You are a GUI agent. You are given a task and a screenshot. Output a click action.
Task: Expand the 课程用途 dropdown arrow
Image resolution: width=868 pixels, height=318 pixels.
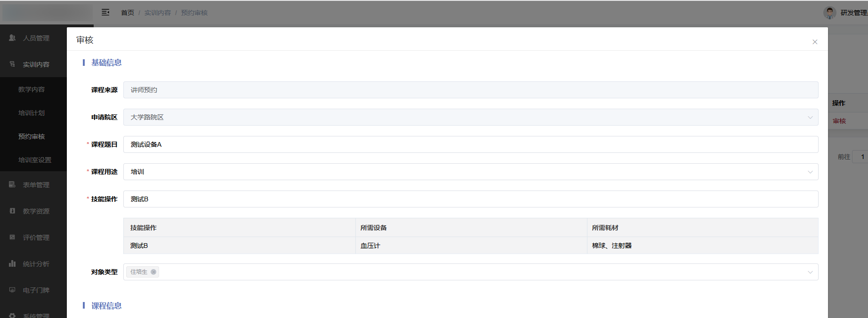810,172
